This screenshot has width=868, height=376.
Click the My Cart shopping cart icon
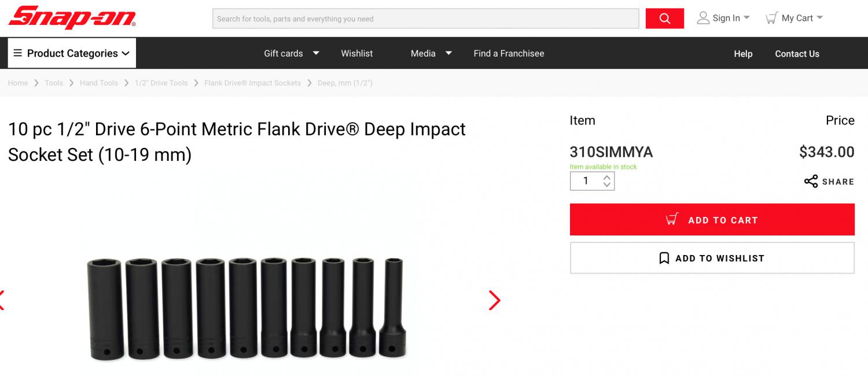[771, 18]
